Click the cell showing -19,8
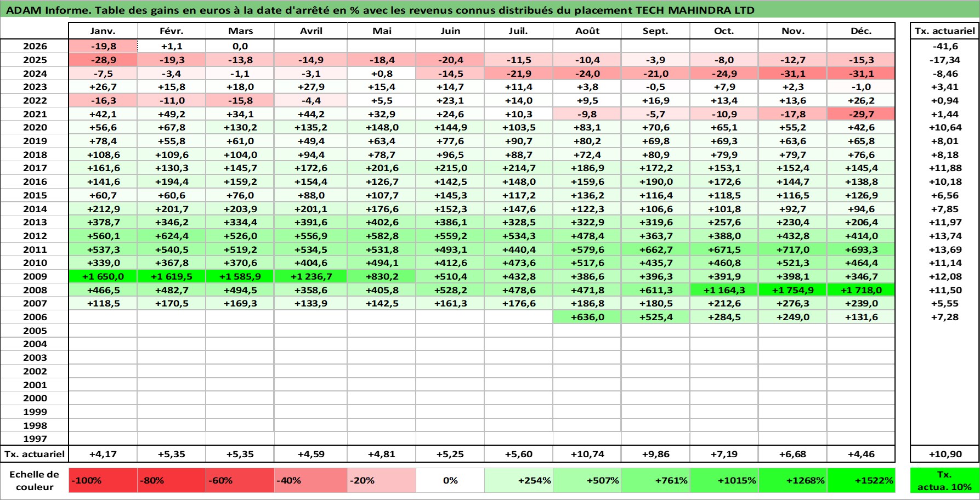 pos(103,47)
